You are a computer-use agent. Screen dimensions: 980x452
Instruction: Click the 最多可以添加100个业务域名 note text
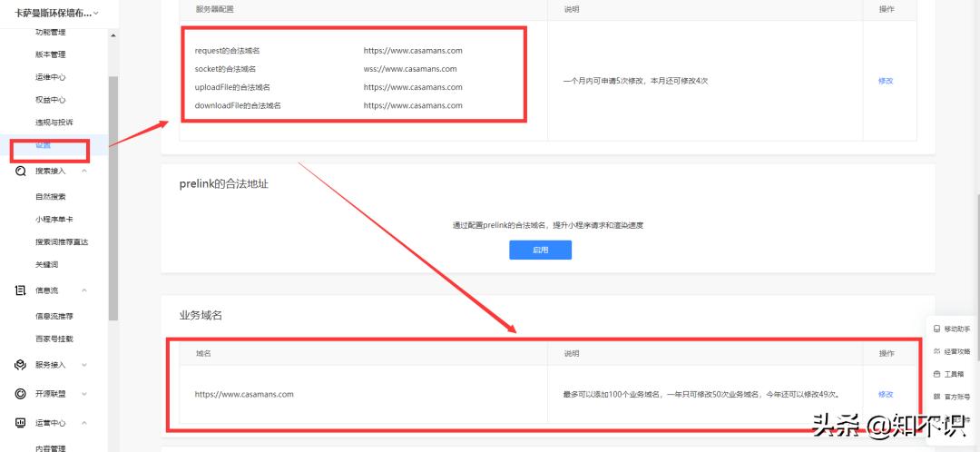click(x=701, y=395)
